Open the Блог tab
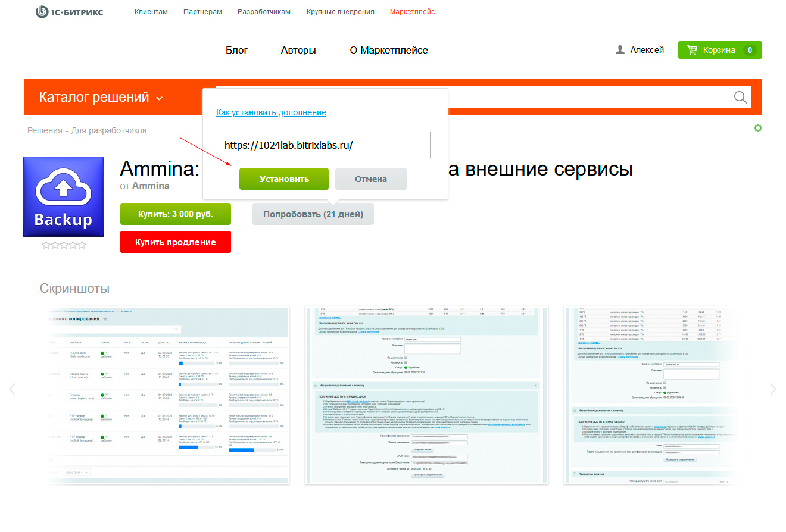 point(236,51)
